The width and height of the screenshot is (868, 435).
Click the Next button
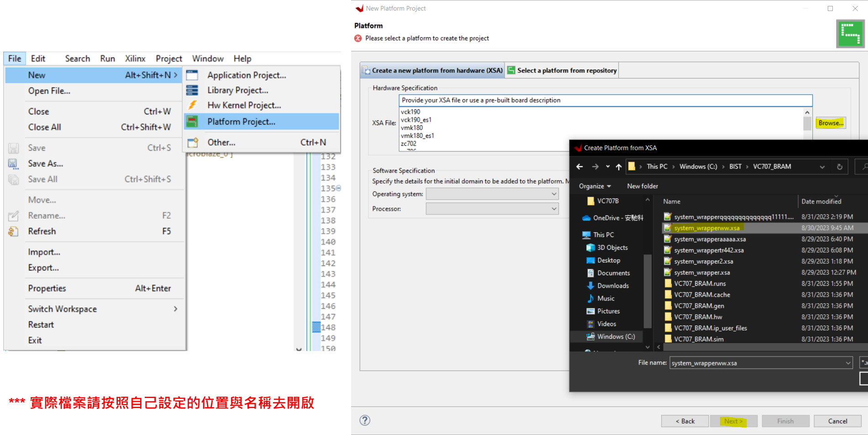tap(734, 421)
